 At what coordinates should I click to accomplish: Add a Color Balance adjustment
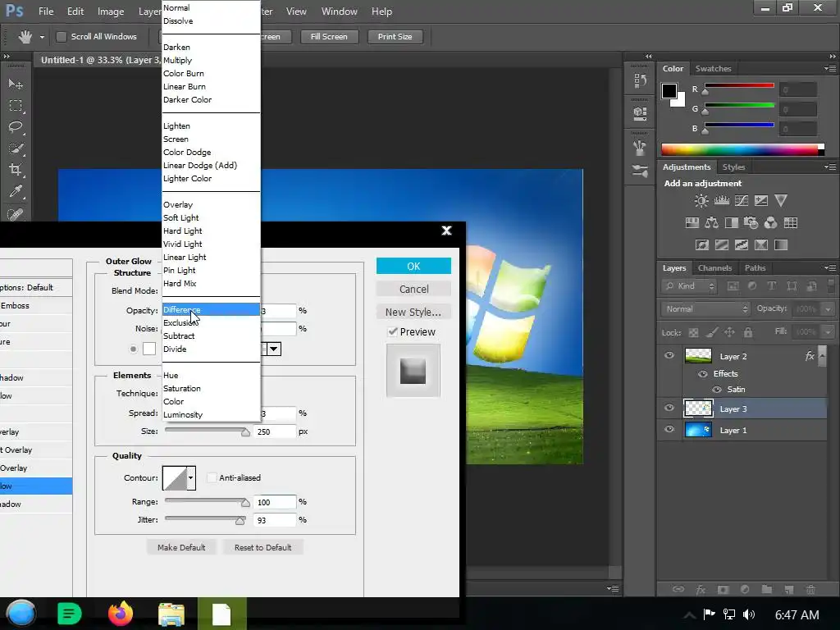711,223
